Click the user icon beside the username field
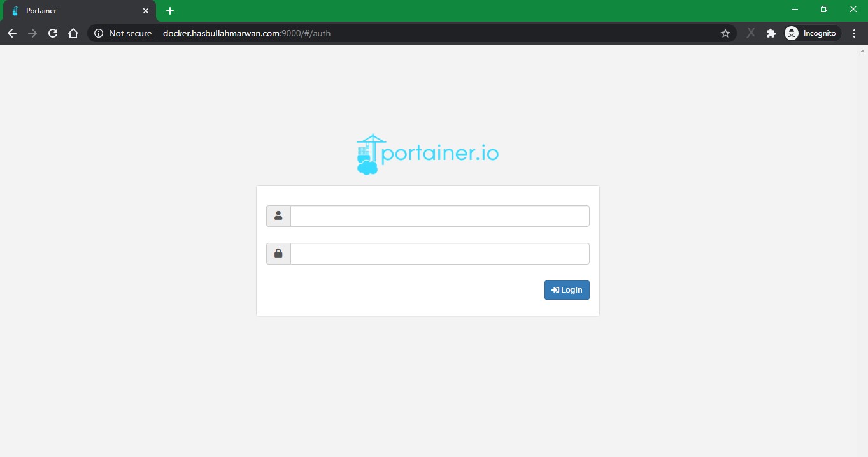 tap(278, 215)
